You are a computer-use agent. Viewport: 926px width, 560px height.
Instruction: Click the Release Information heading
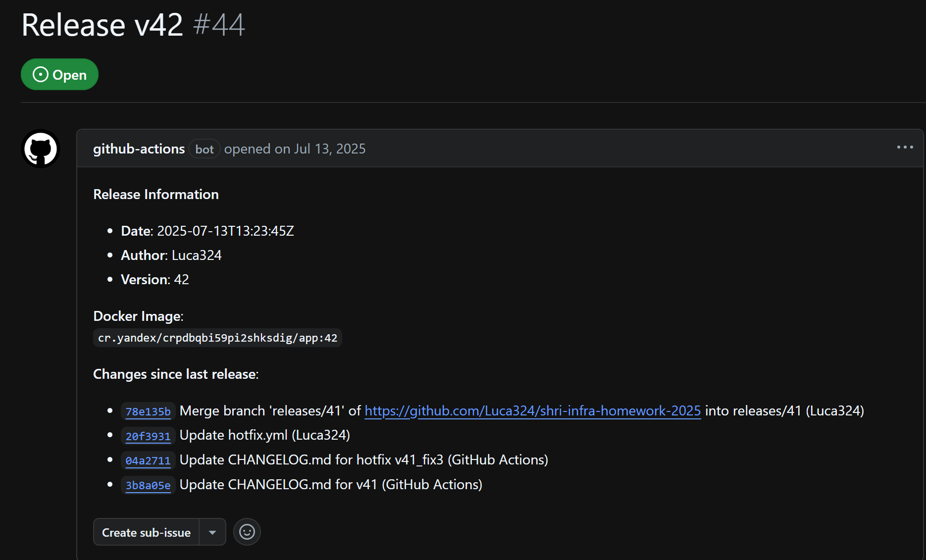(x=155, y=194)
